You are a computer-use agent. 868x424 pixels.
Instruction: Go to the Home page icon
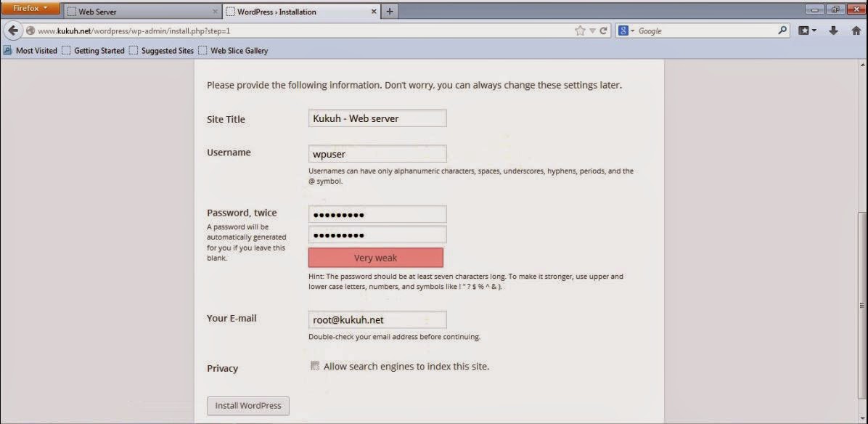point(856,31)
